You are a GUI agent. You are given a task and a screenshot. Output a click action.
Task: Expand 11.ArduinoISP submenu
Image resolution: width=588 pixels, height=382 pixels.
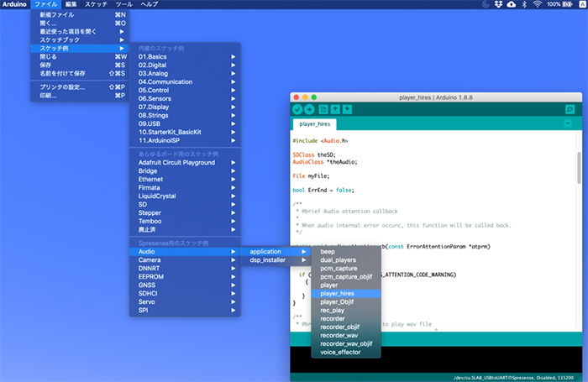pos(186,140)
